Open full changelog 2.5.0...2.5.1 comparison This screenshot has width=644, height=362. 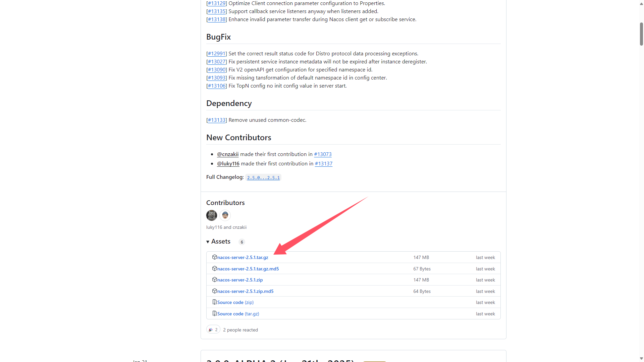263,177
